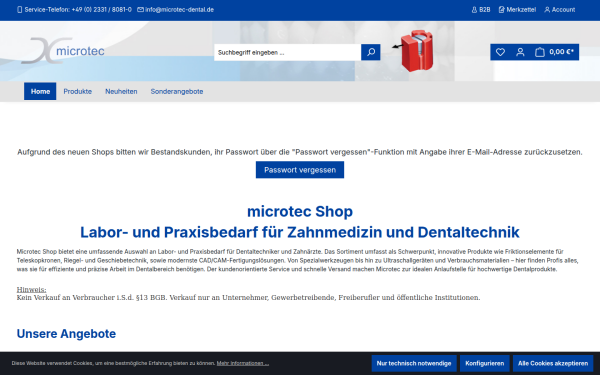Open Merkzettel in the top bar
This screenshot has width=600, height=375.
tap(517, 10)
